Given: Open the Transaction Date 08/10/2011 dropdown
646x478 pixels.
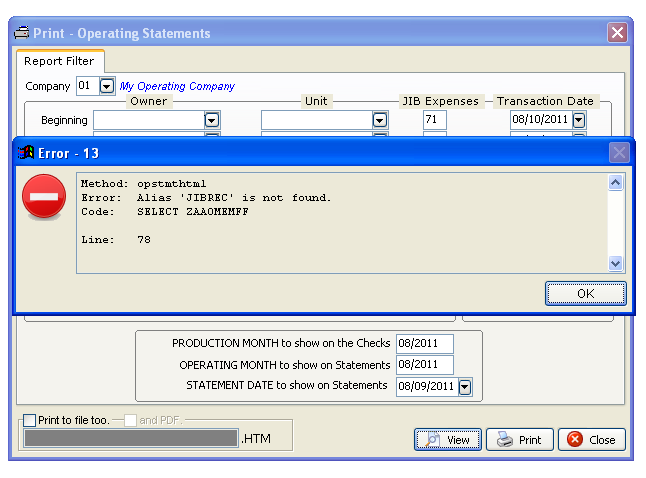Looking at the screenshot, I should (x=579, y=120).
